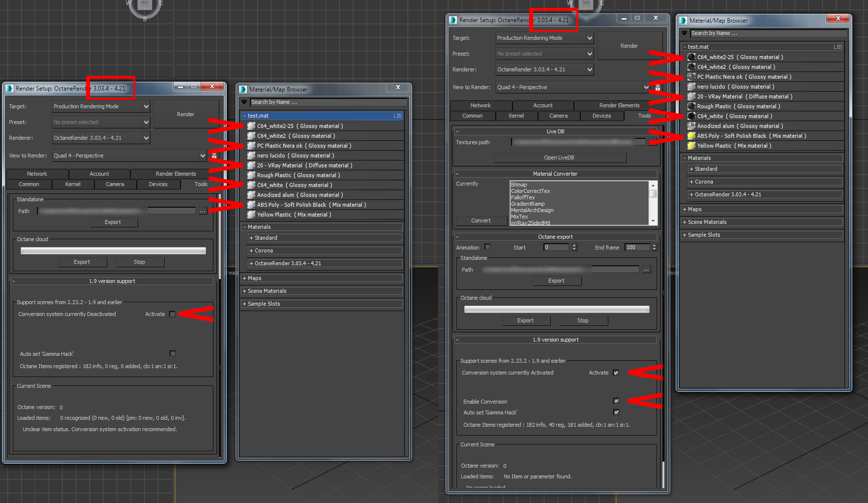Image resolution: width=868 pixels, height=503 pixels.
Task: Uncheck Auto set 'Gamma Hack' in right Render Setup
Action: [x=616, y=412]
